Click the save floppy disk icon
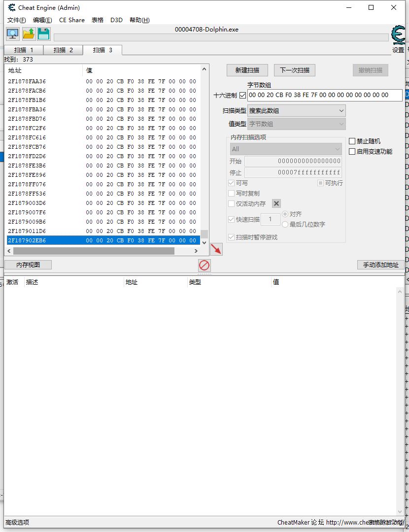 [44, 33]
